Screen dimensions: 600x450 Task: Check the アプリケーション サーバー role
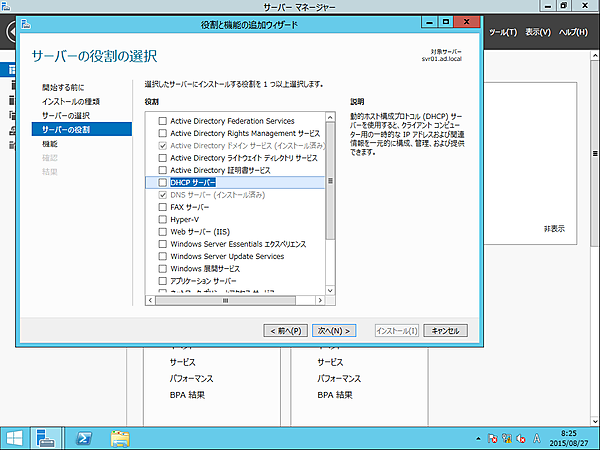[x=163, y=280]
